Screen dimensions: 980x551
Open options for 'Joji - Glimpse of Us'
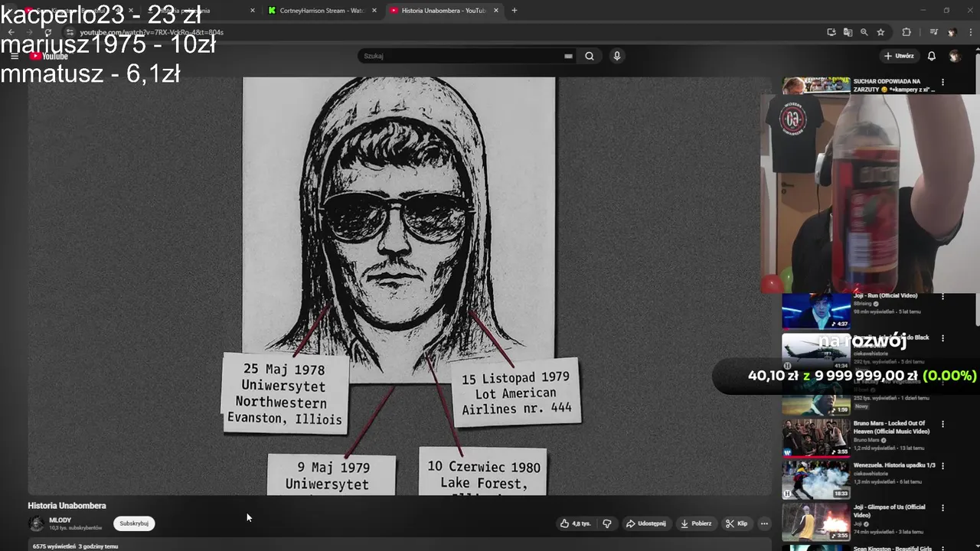pyautogui.click(x=942, y=507)
